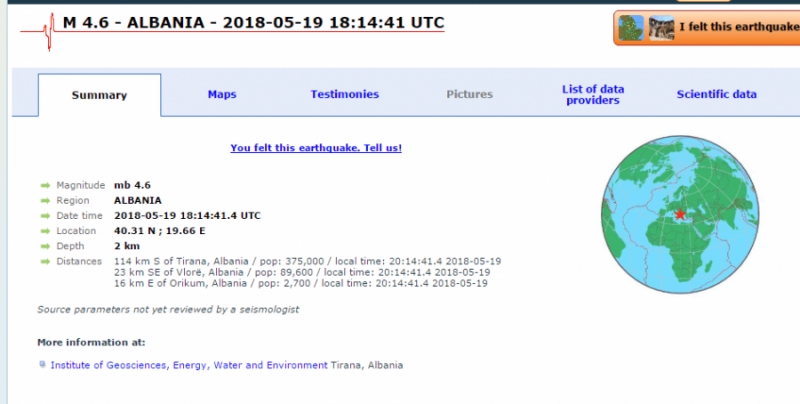Switch to the Maps tab

(x=222, y=94)
